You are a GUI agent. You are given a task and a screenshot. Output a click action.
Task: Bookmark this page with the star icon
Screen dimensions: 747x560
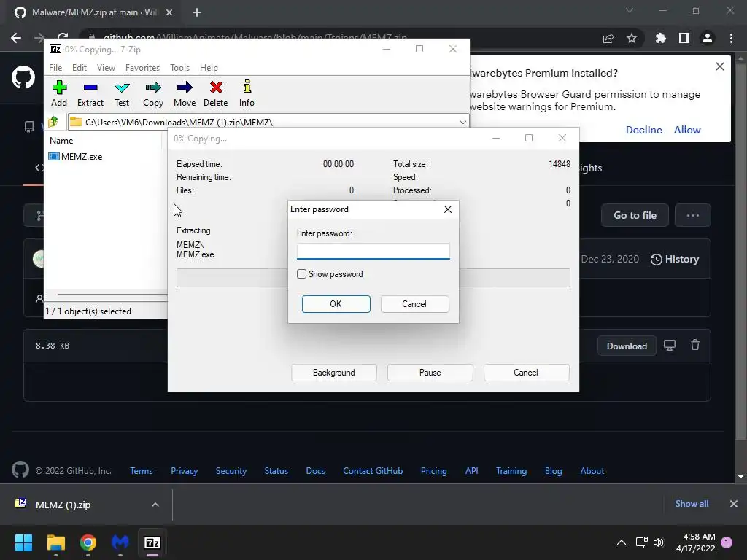[x=632, y=38]
